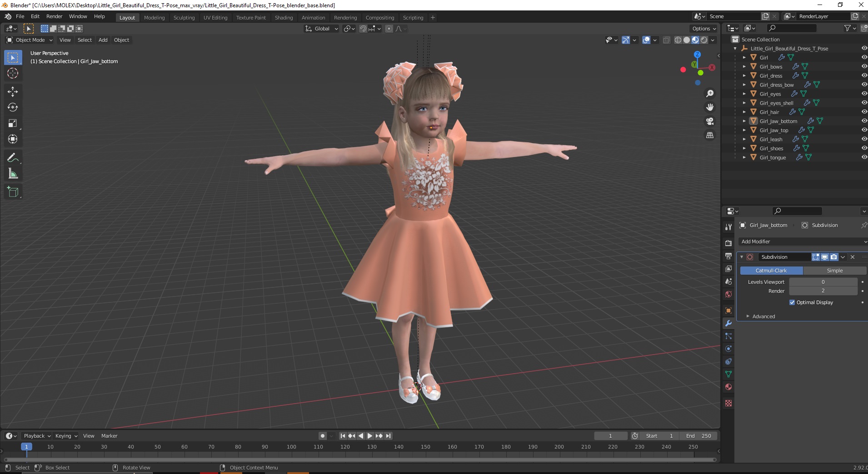The height and width of the screenshot is (474, 868).
Task: Open the Object Data properties tab
Action: point(728,374)
